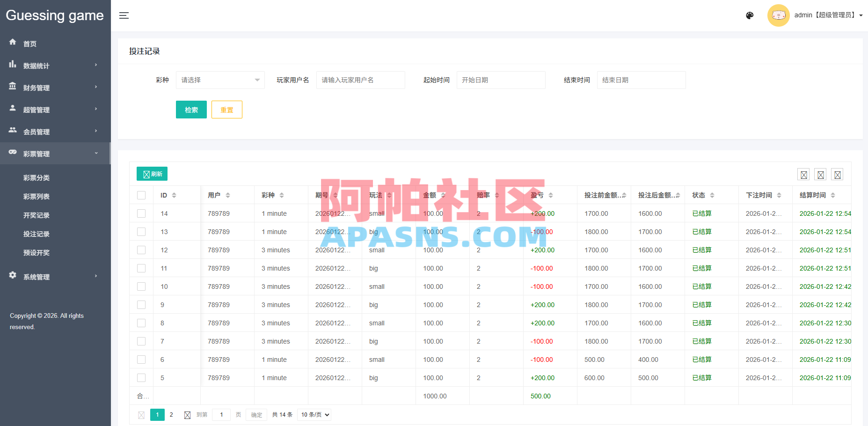Sort table by 用户 column arrows
The width and height of the screenshot is (868, 426).
point(228,195)
